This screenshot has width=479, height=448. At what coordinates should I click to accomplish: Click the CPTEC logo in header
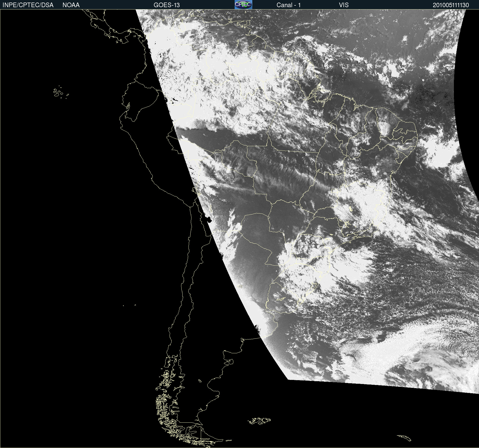[x=243, y=5]
